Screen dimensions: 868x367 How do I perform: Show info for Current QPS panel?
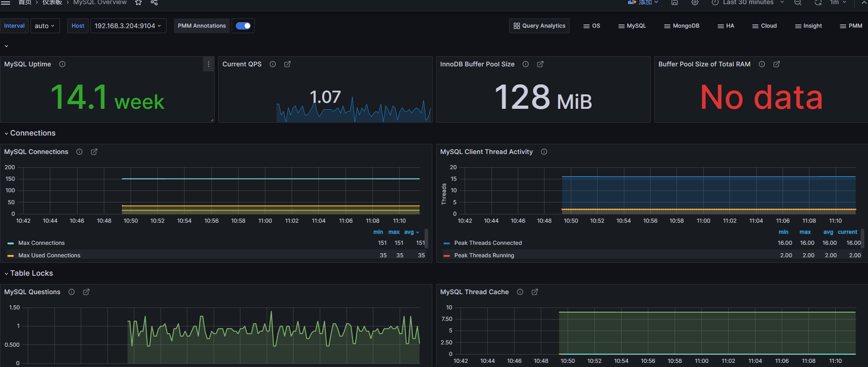click(x=273, y=64)
